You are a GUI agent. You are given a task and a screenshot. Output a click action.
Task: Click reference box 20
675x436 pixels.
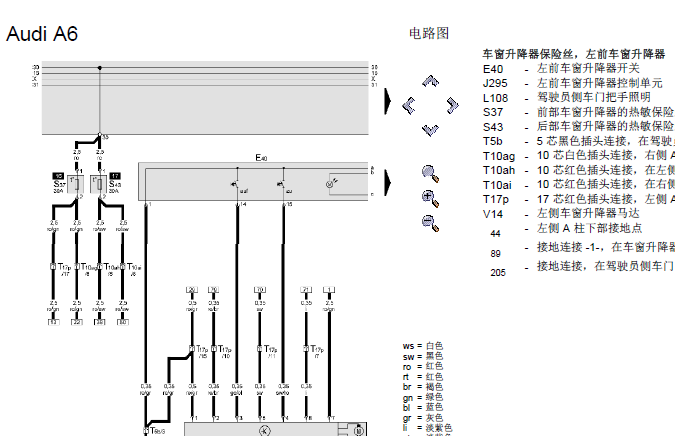(x=192, y=290)
